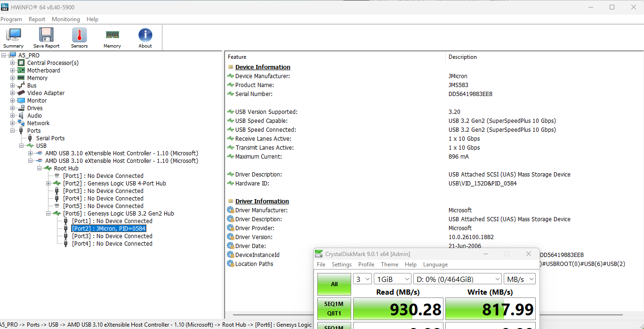
Task: Expand the Central Processor(s) node
Action: (x=13, y=63)
